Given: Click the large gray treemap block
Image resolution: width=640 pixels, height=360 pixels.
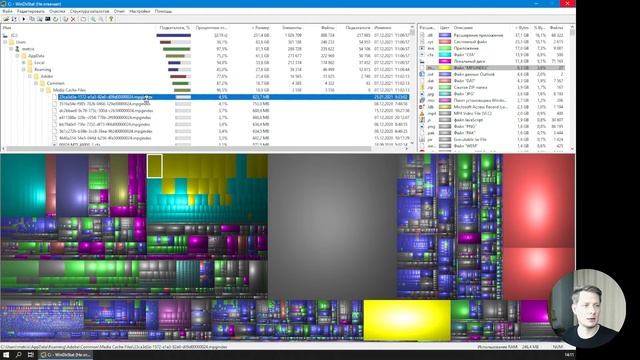Looking at the screenshot, I should tap(332, 227).
